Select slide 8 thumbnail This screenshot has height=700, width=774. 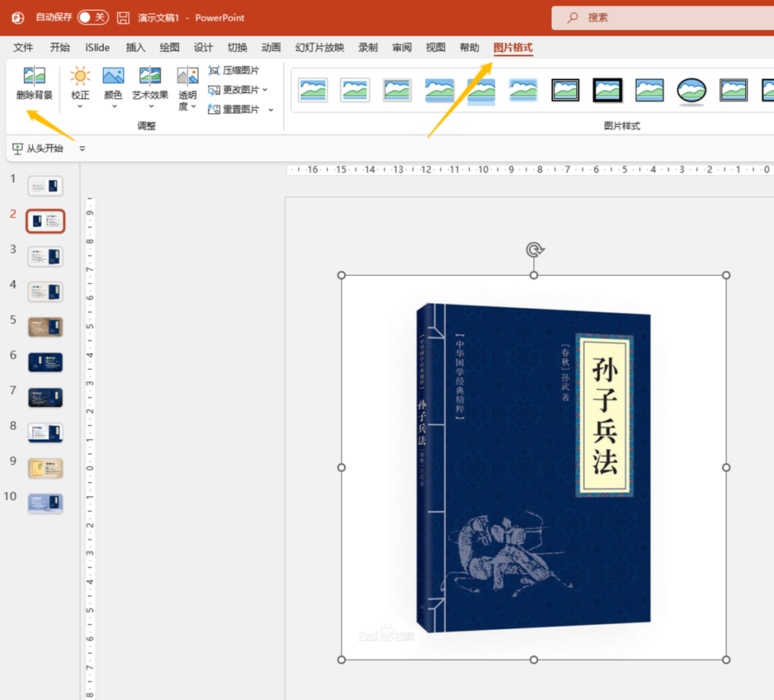point(45,433)
